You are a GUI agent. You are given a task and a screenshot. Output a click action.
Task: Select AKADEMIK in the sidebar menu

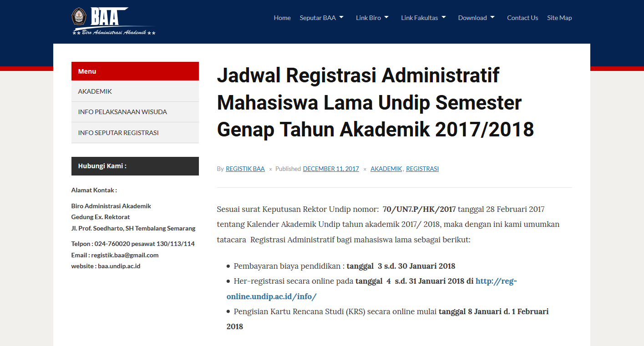coord(95,91)
